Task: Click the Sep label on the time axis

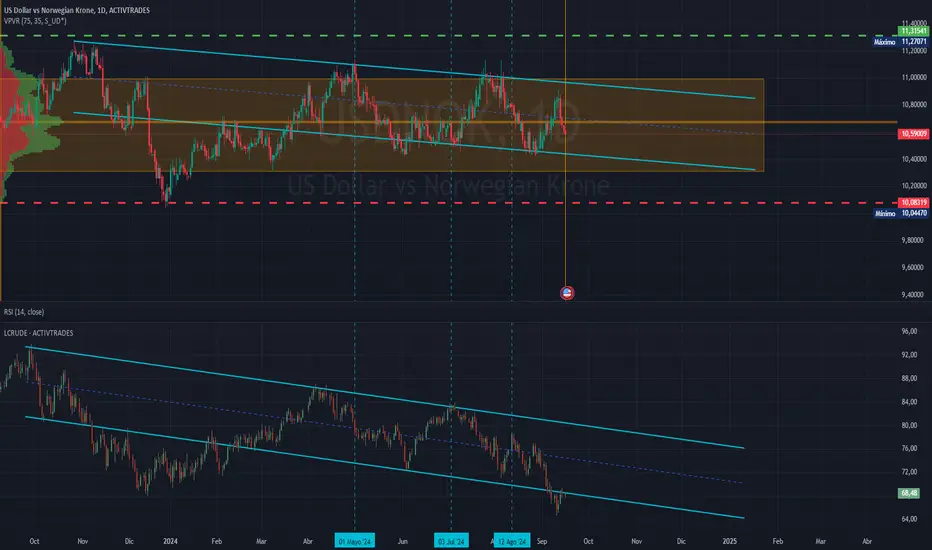Action: [541, 541]
